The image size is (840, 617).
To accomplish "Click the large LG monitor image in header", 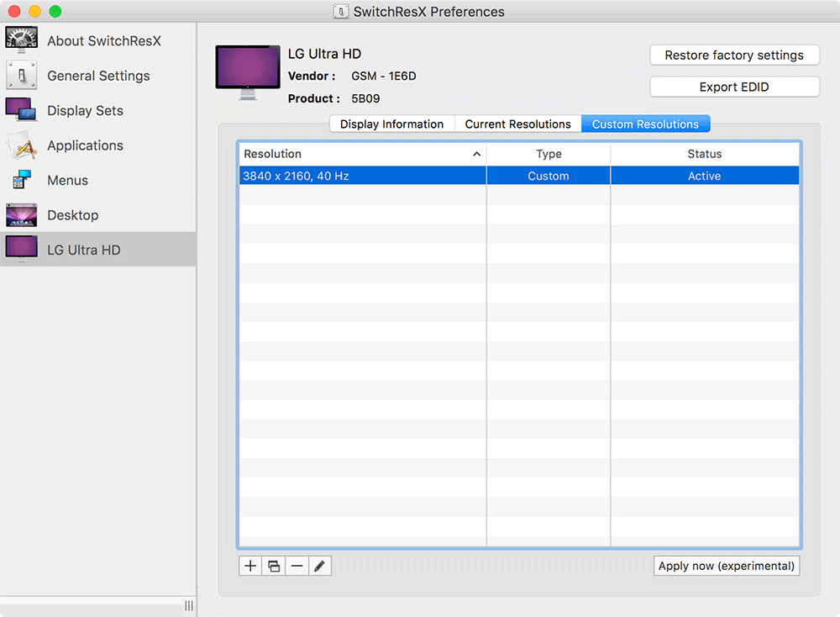I will point(248,71).
